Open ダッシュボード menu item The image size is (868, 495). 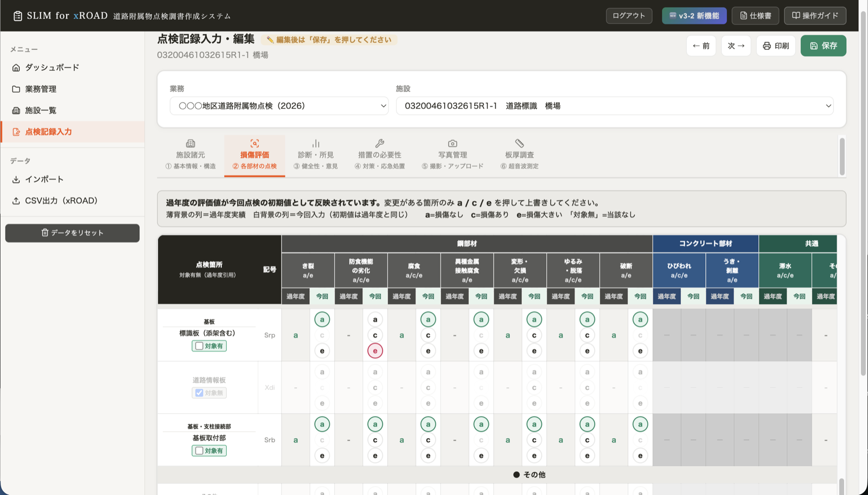click(x=73, y=68)
